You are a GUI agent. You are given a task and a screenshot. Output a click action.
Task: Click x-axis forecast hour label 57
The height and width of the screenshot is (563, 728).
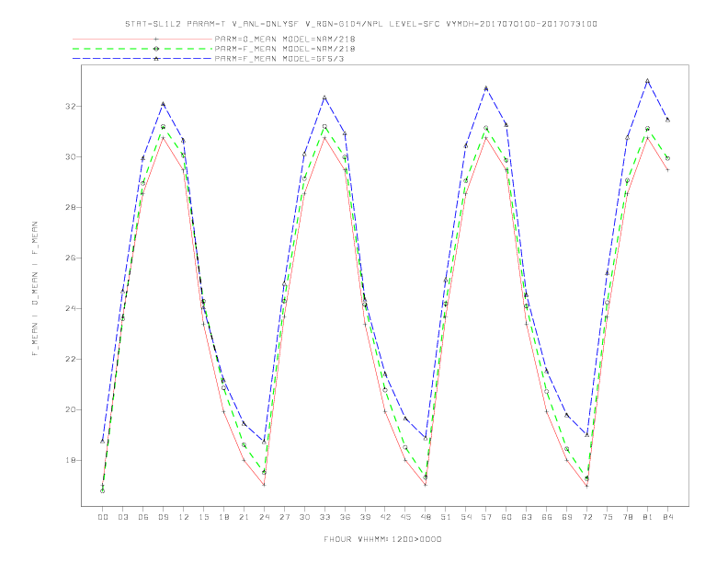pyautogui.click(x=486, y=517)
